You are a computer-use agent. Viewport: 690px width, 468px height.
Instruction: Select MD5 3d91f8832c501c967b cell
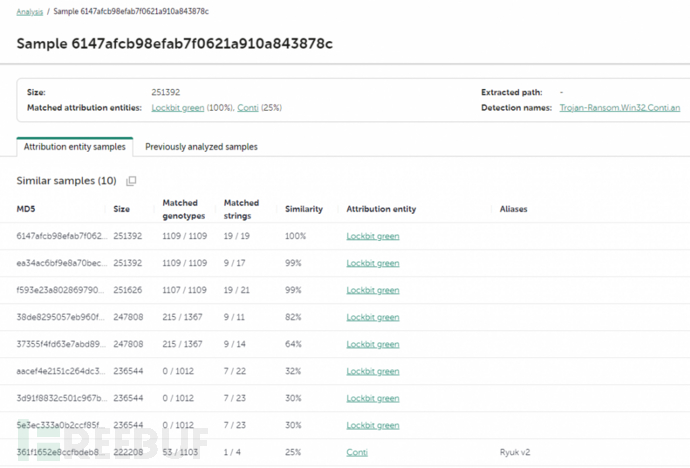[62, 399]
